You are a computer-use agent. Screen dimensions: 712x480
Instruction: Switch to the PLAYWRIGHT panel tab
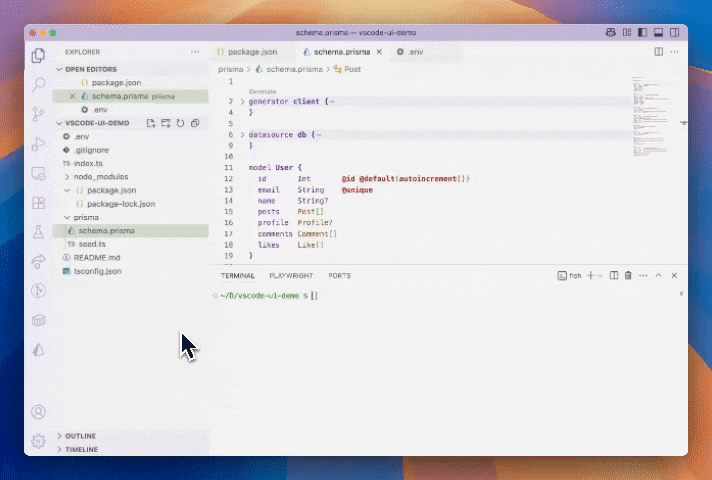click(x=291, y=275)
